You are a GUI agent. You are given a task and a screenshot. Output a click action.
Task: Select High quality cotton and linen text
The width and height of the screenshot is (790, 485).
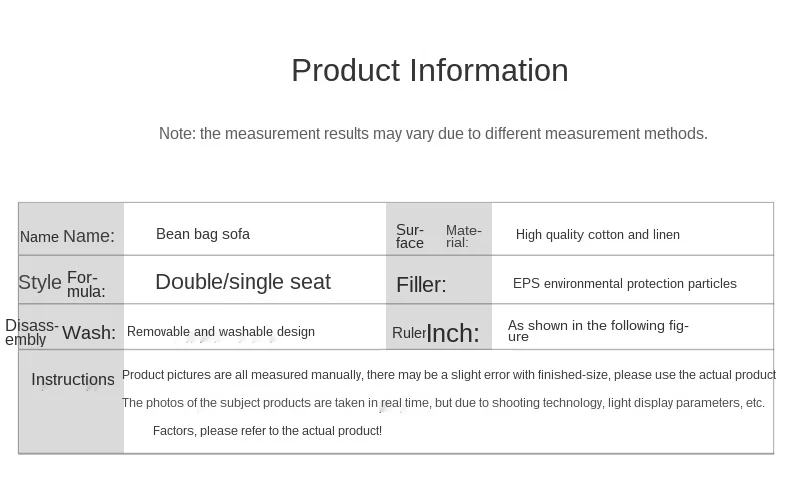(597, 235)
